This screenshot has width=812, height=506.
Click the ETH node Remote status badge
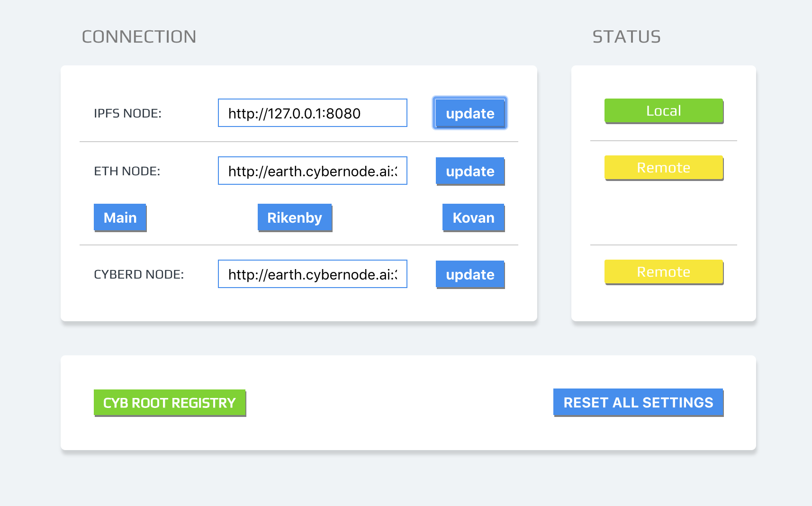664,168
